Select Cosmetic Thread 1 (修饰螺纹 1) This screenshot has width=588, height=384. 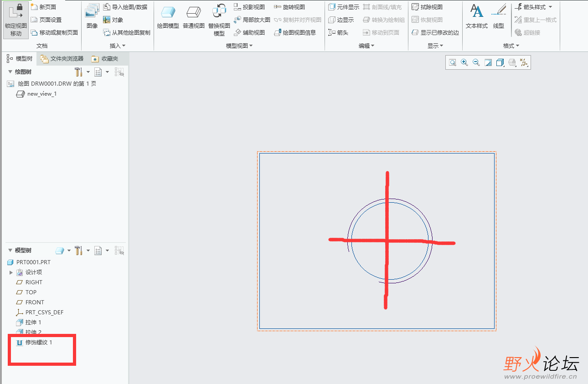[34, 342]
